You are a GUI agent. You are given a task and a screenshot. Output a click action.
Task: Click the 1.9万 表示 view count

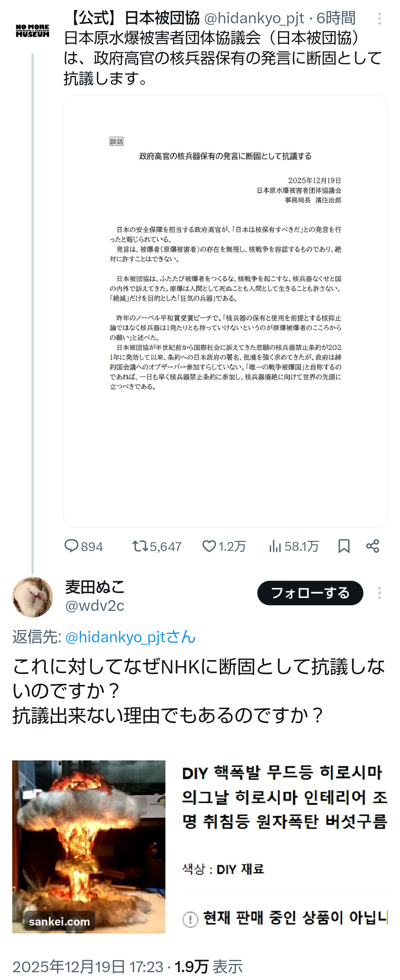click(209, 966)
